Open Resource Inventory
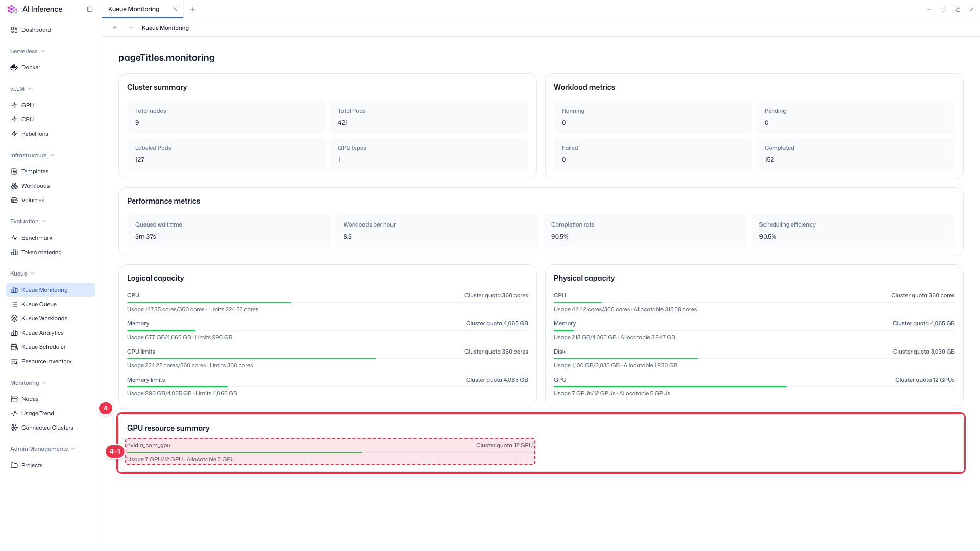 pos(51,361)
